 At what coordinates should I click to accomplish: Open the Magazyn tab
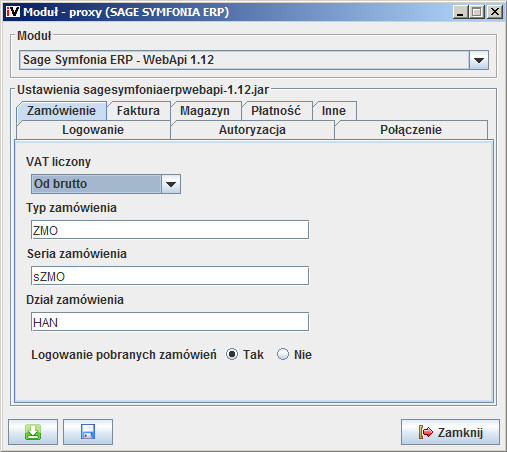tap(205, 111)
